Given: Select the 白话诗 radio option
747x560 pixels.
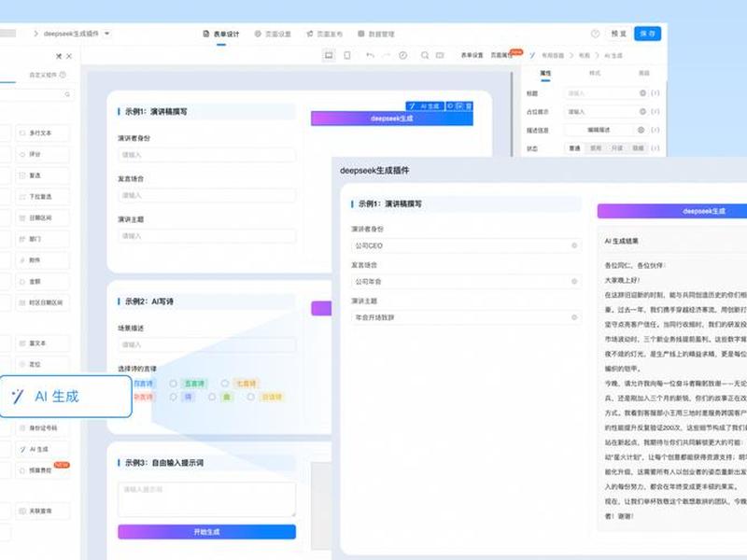Looking at the screenshot, I should click(x=251, y=397).
